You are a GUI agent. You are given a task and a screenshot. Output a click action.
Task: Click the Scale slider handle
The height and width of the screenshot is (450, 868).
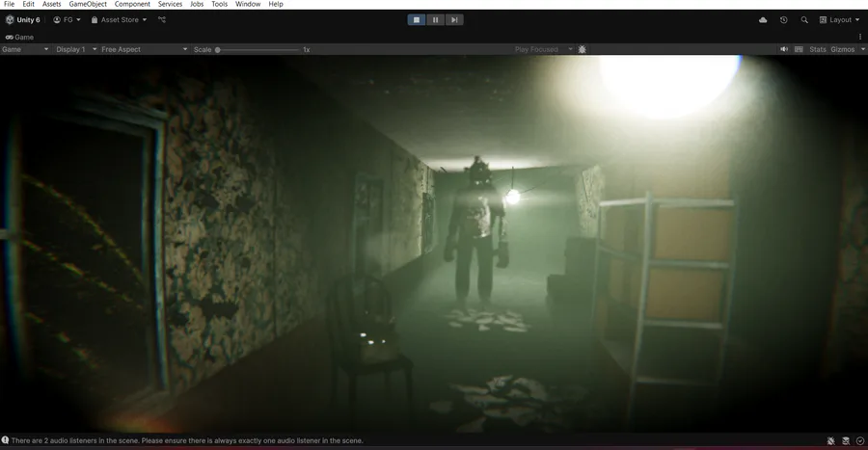pyautogui.click(x=218, y=50)
